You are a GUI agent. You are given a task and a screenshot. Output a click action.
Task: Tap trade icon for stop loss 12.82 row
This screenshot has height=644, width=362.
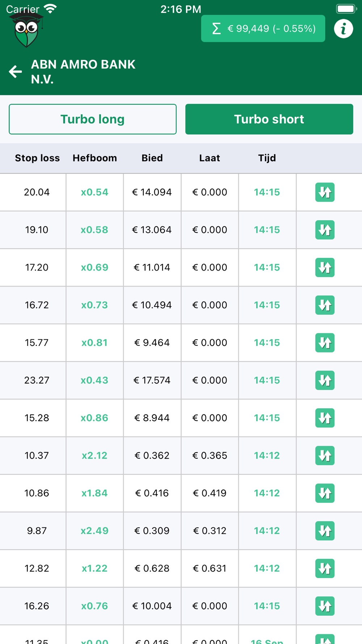pos(325,569)
